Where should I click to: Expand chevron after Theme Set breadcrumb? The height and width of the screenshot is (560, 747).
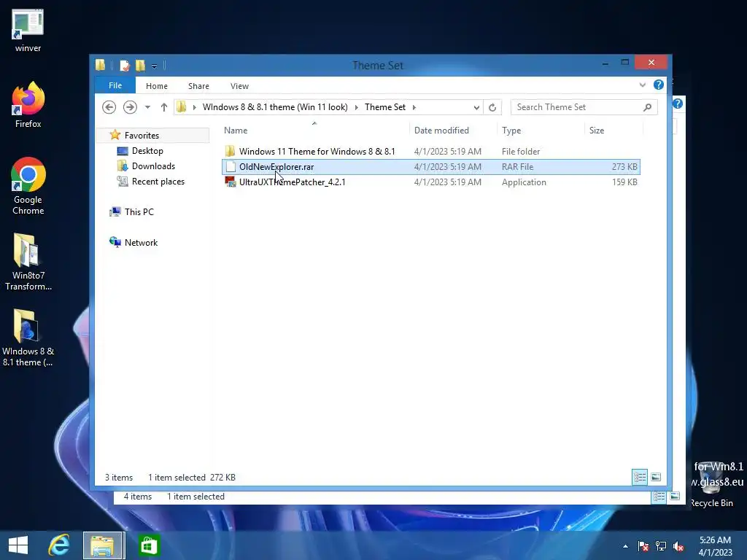(414, 107)
